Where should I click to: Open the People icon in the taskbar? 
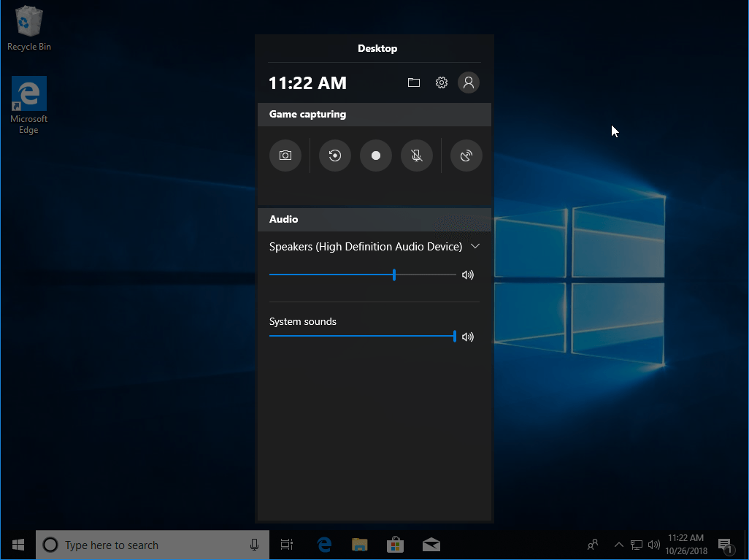tap(593, 545)
